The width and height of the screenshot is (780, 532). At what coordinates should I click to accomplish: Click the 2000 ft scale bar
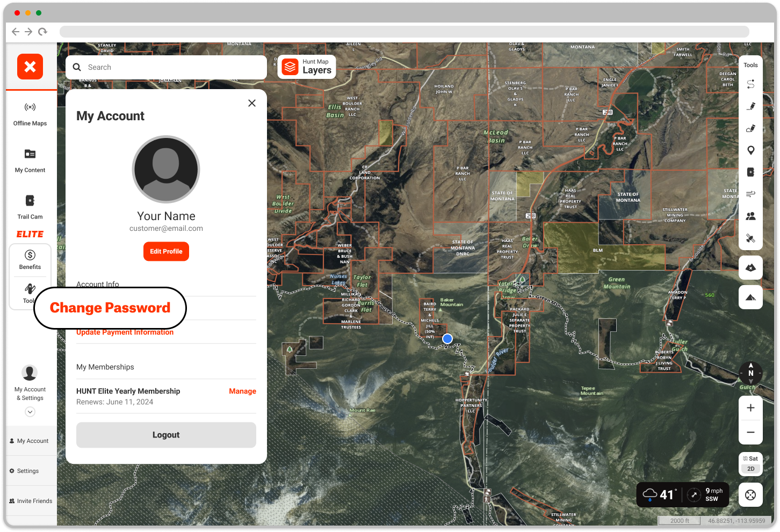pos(680,521)
